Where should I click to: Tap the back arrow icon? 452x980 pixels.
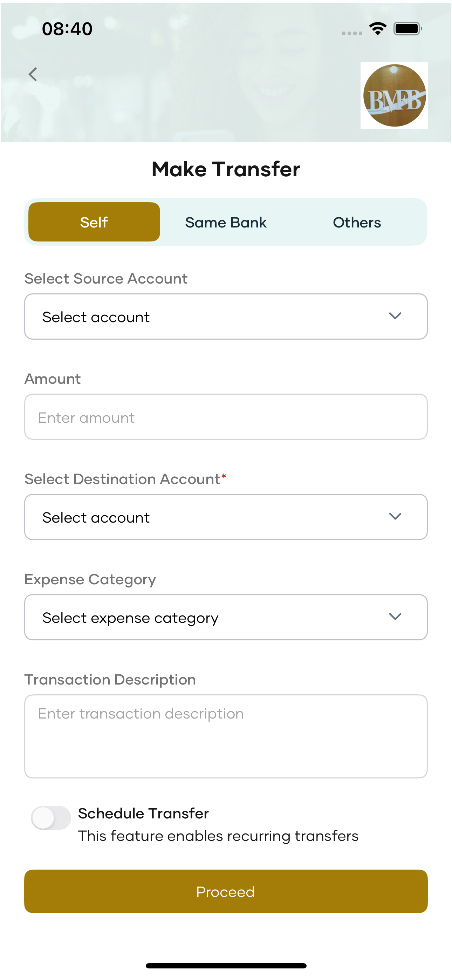pos(33,74)
